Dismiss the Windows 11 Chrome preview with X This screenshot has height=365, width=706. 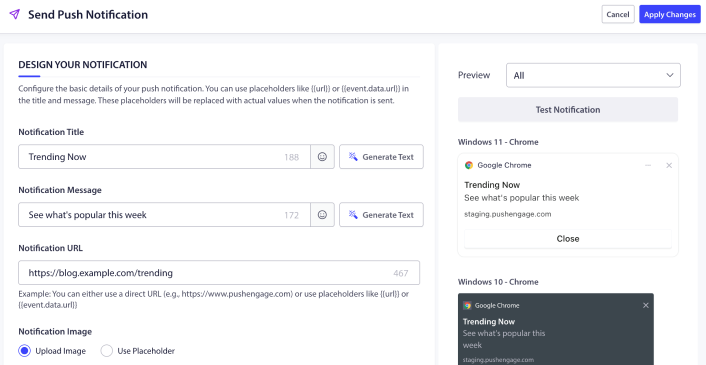click(669, 165)
